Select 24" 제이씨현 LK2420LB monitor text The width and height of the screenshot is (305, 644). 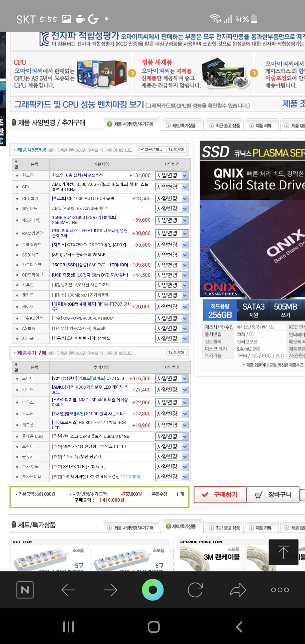pyautogui.click(x=96, y=477)
